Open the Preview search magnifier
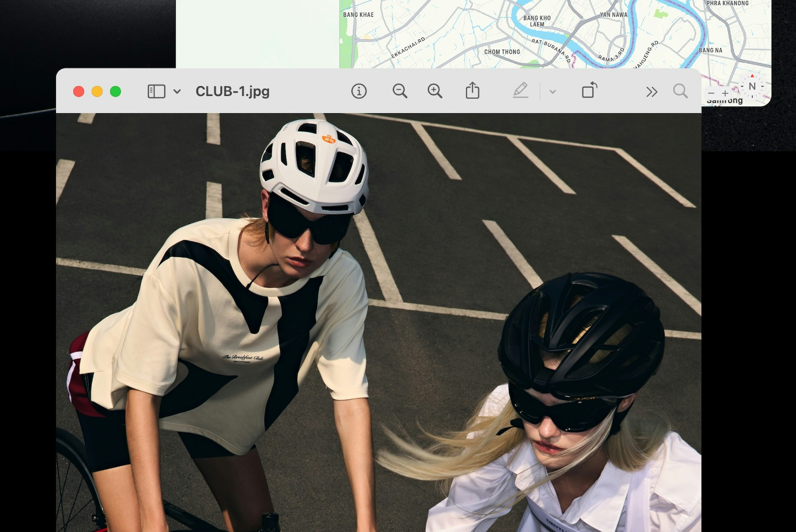This screenshot has height=532, width=796. 680,91
